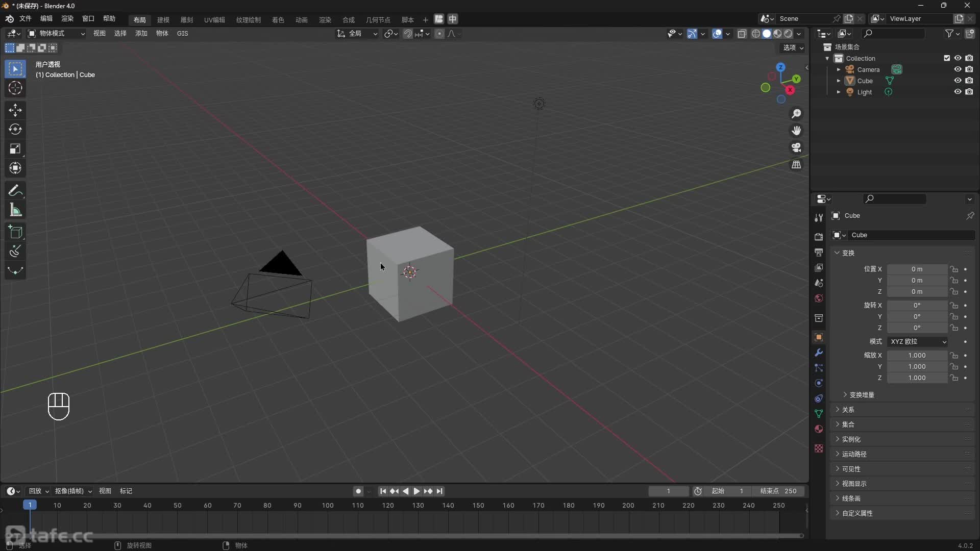Image resolution: width=980 pixels, height=551 pixels.
Task: Open the Object Data mesh tab
Action: click(819, 414)
